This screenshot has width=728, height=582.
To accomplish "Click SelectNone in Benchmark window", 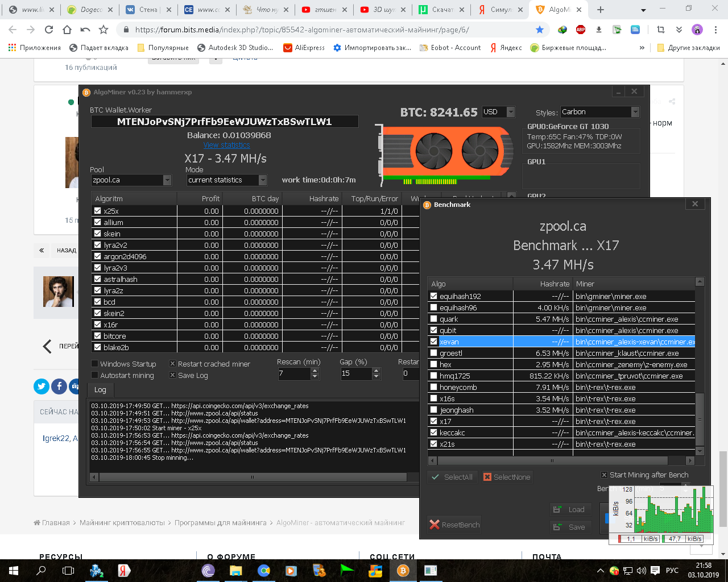I will pos(507,477).
